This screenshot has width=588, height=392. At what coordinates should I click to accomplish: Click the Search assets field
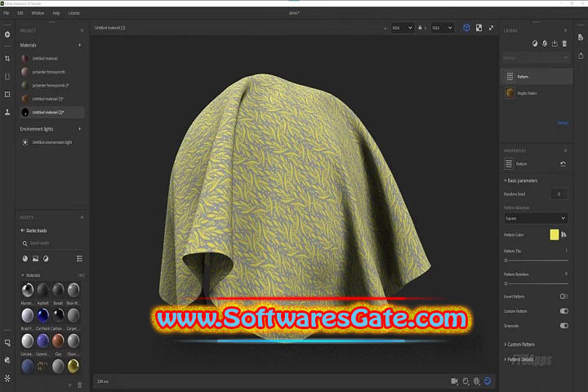coord(52,243)
